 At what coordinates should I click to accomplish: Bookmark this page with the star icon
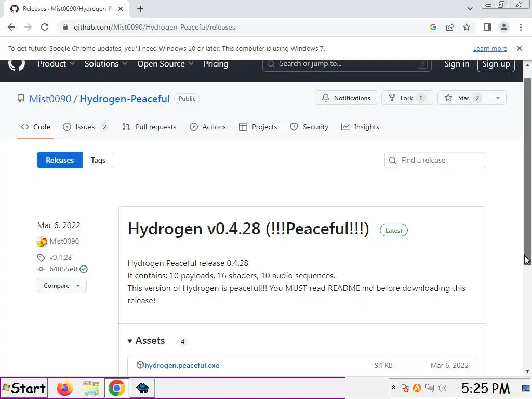click(x=467, y=27)
